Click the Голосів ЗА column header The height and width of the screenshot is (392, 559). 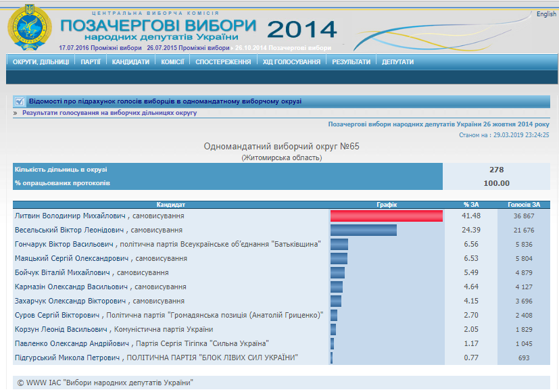(x=524, y=205)
